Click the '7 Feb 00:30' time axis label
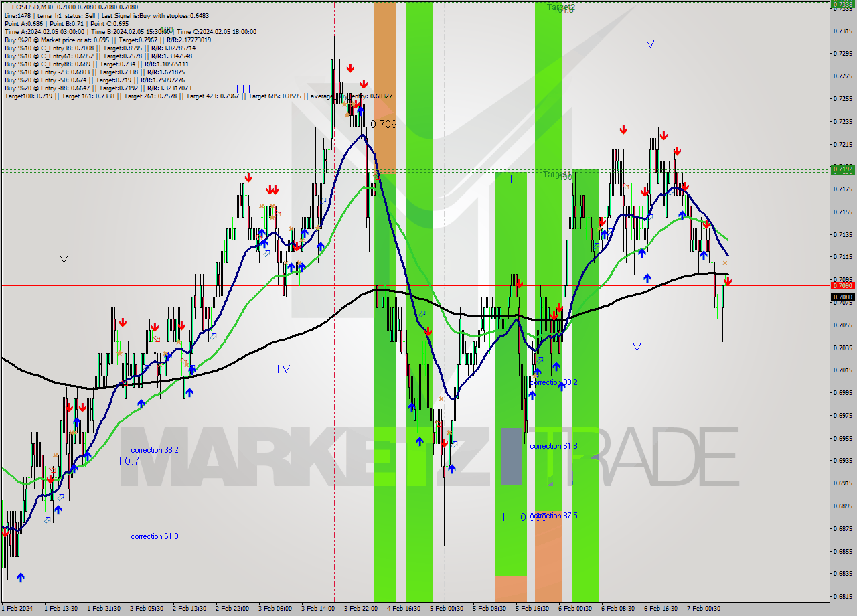 704,609
